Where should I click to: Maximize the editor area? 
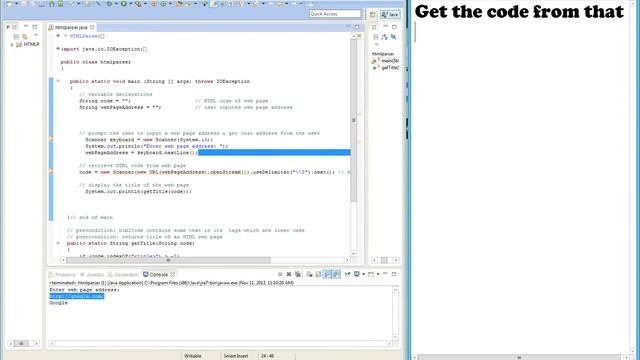[x=357, y=27]
